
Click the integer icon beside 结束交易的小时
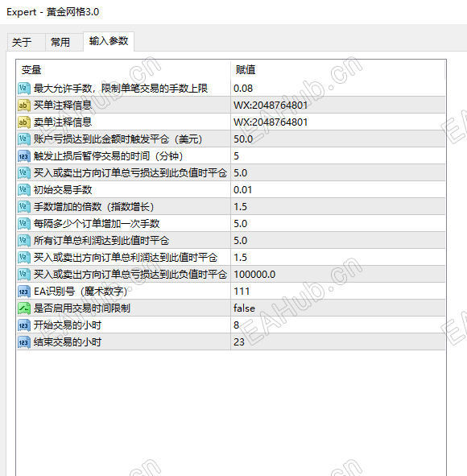[x=24, y=342]
